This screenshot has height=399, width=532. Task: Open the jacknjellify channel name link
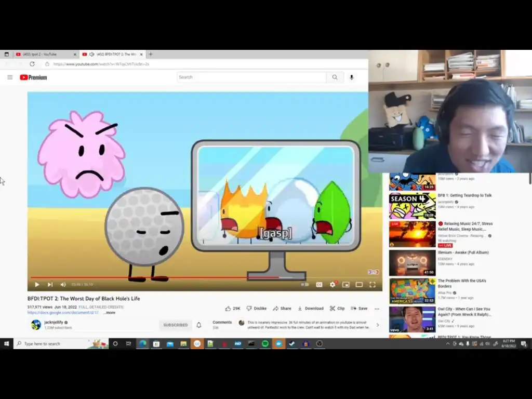pyautogui.click(x=54, y=322)
